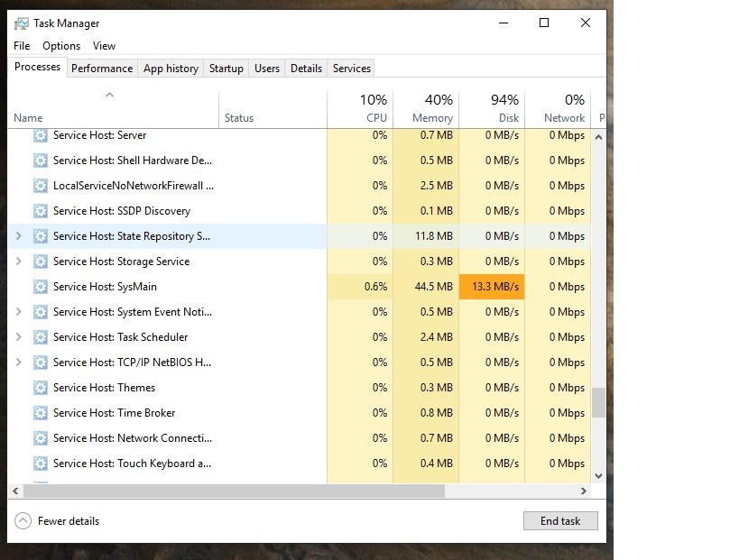Sort processes by Memory column
Viewport: 739px width, 560px height.
pos(426,109)
